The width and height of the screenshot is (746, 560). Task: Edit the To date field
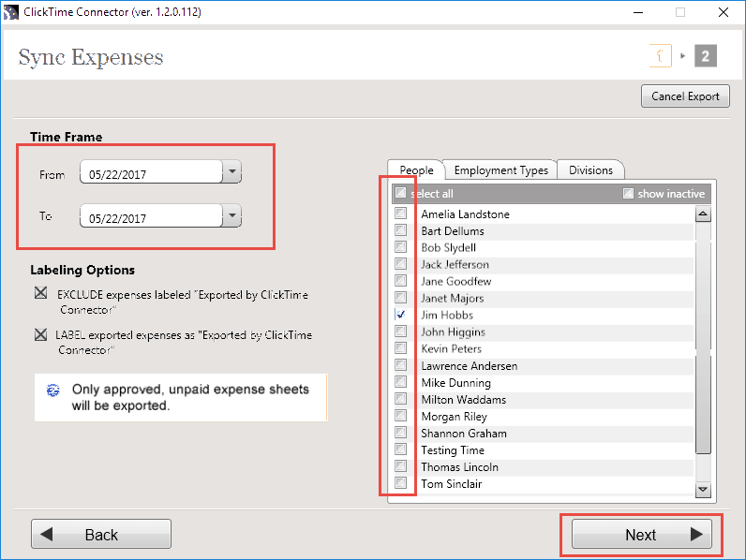click(x=151, y=216)
